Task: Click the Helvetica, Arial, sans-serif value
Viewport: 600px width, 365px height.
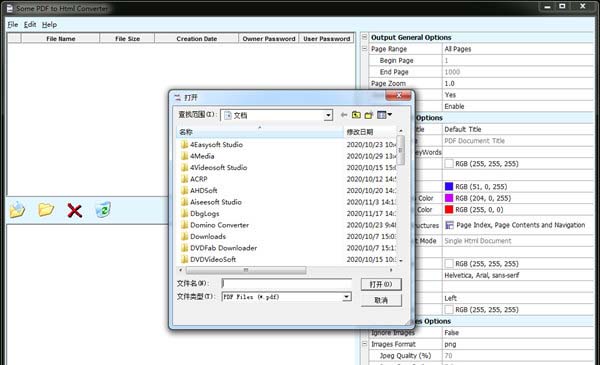Action: [481, 275]
